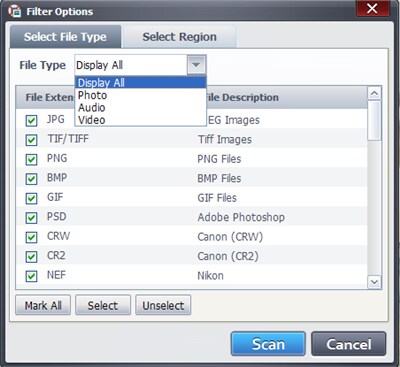
Task: Click the Mark All button
Action: tap(43, 305)
